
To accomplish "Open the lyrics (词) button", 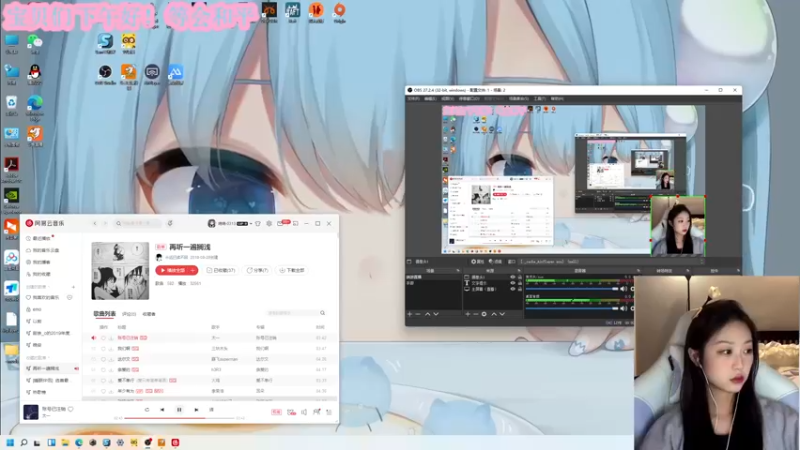I will [212, 410].
